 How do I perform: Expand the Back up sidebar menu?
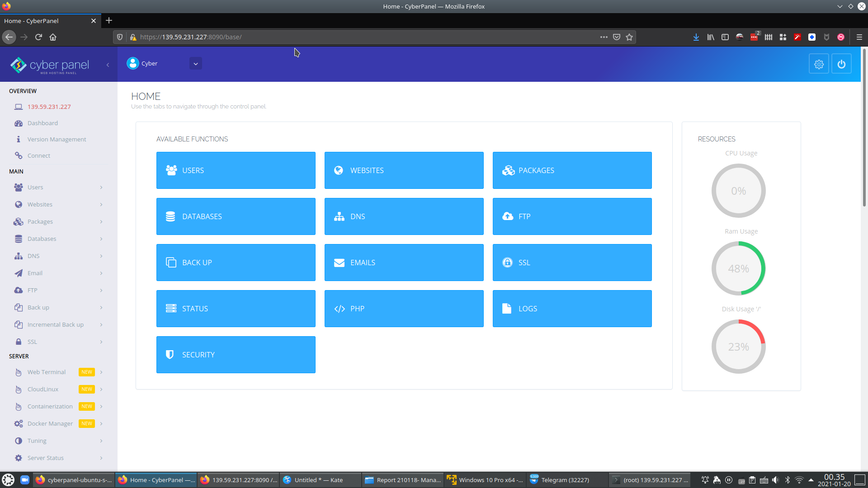pyautogui.click(x=59, y=307)
